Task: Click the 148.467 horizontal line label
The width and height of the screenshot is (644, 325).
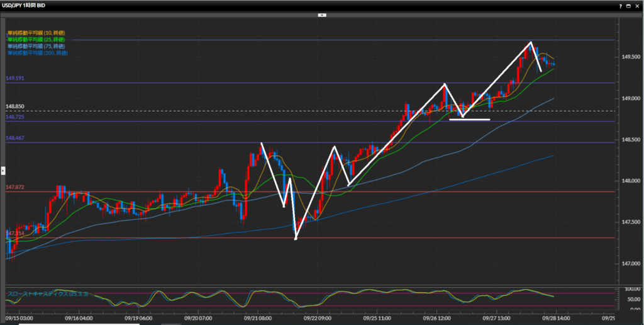Action: pyautogui.click(x=14, y=138)
